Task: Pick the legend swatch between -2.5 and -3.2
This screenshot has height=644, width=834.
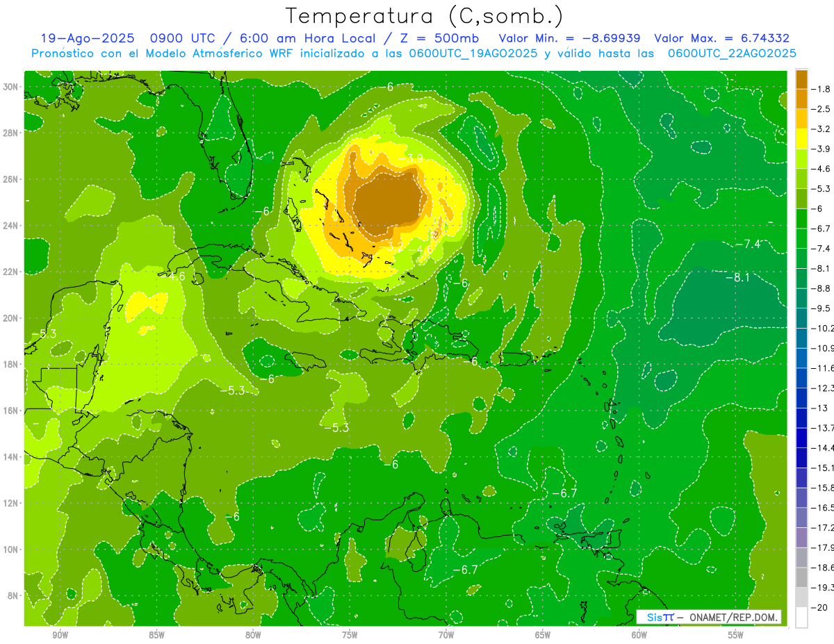Action: pyautogui.click(x=801, y=119)
